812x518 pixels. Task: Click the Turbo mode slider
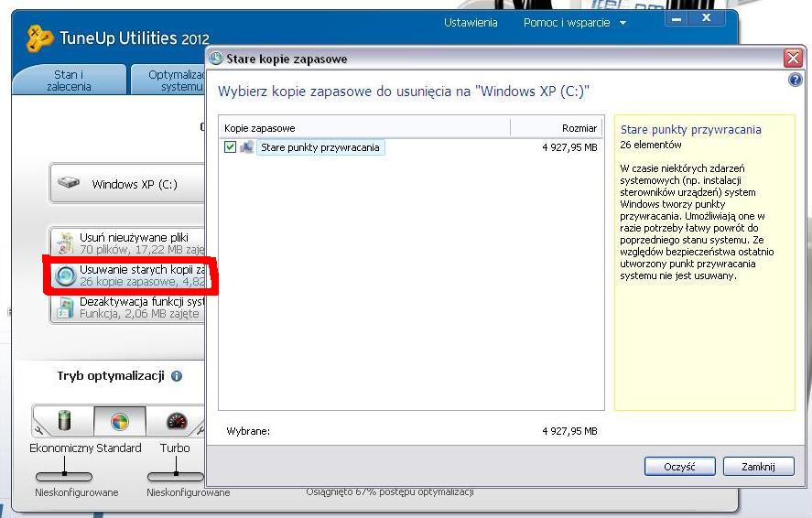click(x=175, y=476)
